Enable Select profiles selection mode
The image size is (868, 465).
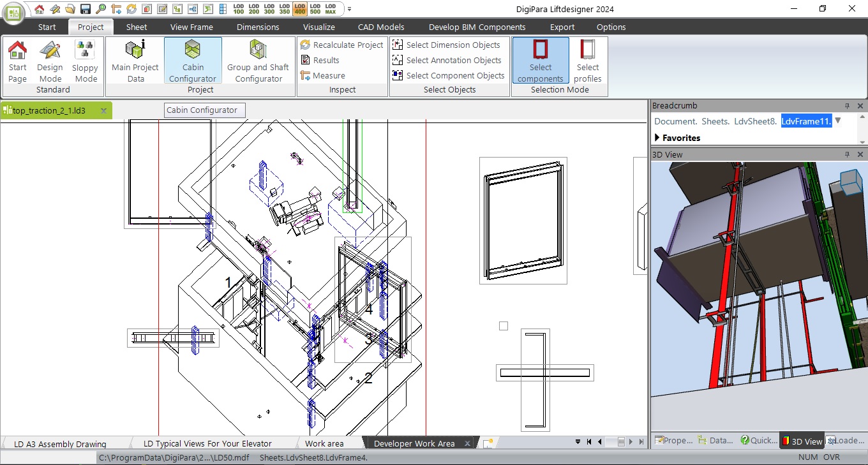pyautogui.click(x=587, y=61)
